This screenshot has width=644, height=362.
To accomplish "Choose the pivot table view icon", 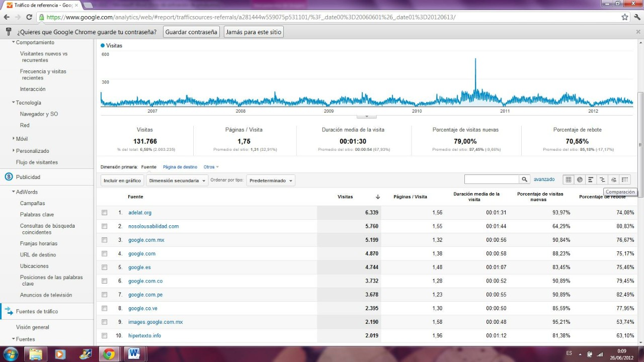I will tap(624, 179).
